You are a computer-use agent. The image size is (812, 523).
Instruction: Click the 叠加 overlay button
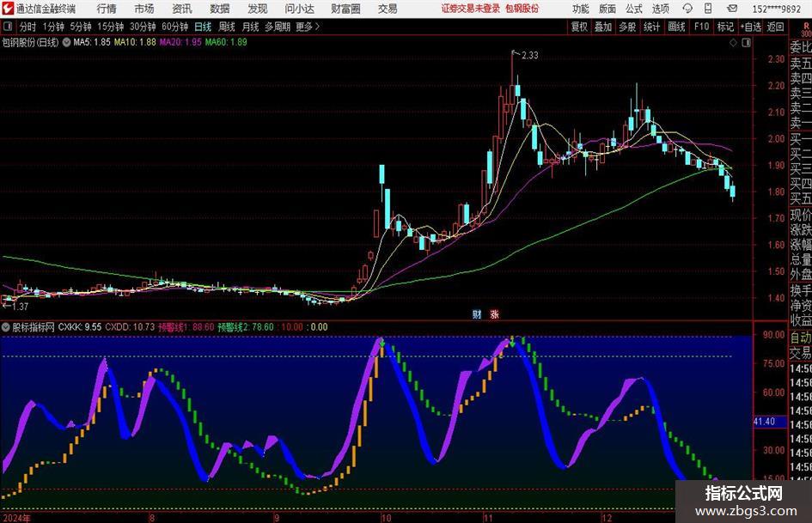tap(603, 27)
